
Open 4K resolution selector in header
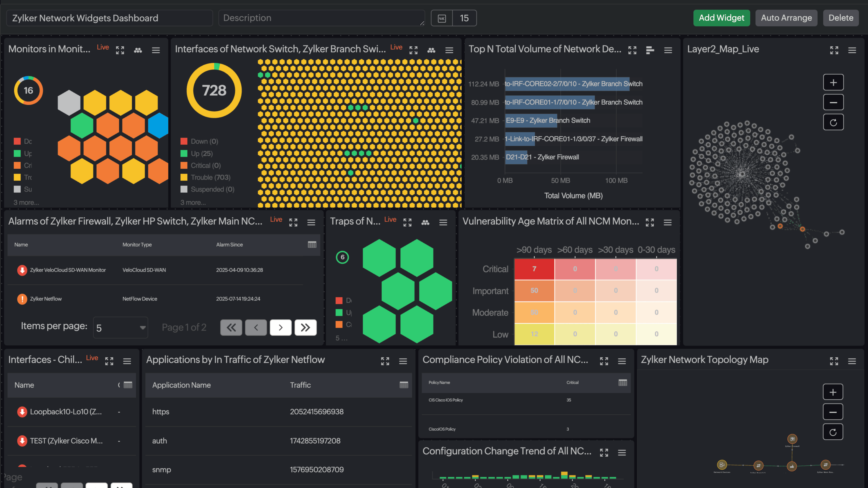click(x=441, y=18)
